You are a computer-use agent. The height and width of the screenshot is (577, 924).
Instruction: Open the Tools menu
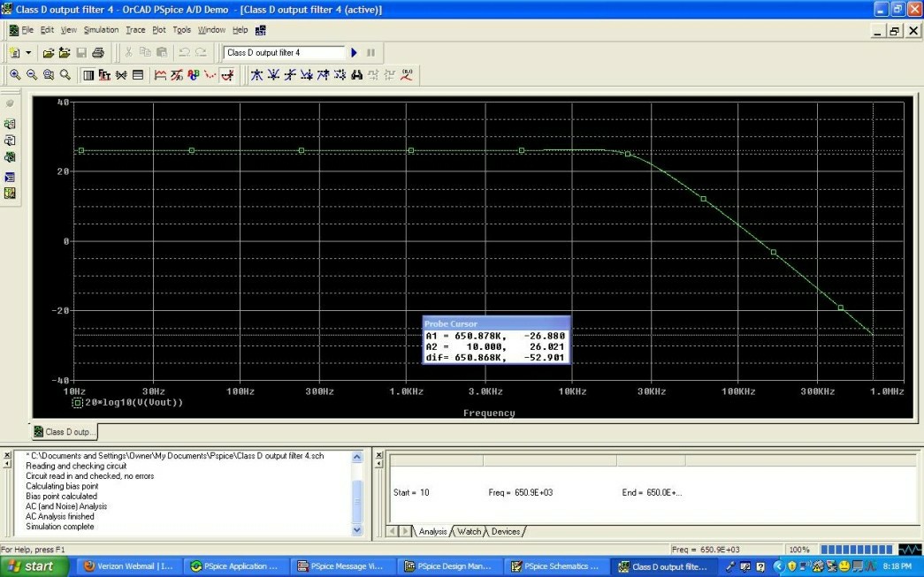click(181, 30)
